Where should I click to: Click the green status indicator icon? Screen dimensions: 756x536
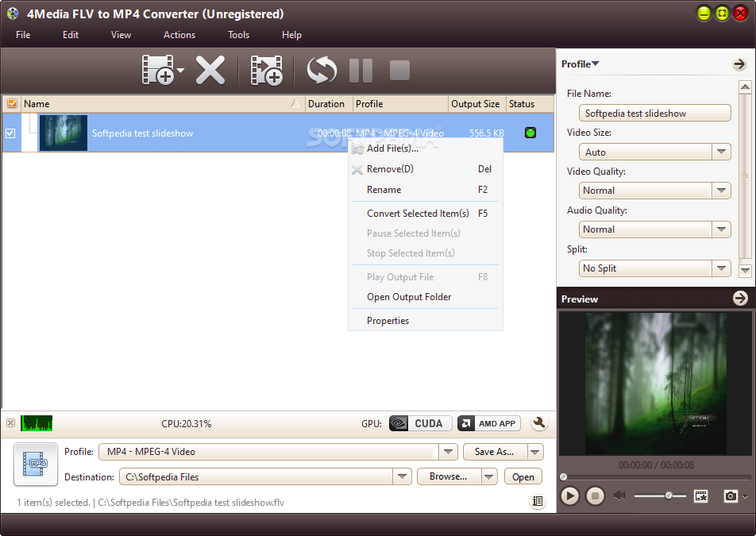coord(530,133)
